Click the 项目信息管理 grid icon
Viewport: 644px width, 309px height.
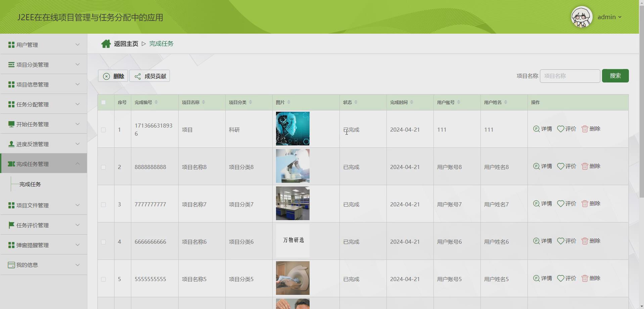click(x=11, y=84)
